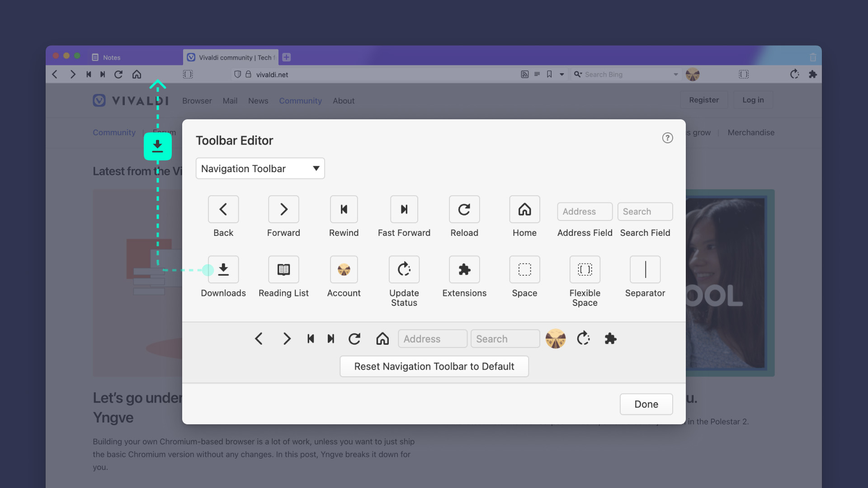
Task: Click the Extensions puzzle icon in editor
Action: point(464,270)
